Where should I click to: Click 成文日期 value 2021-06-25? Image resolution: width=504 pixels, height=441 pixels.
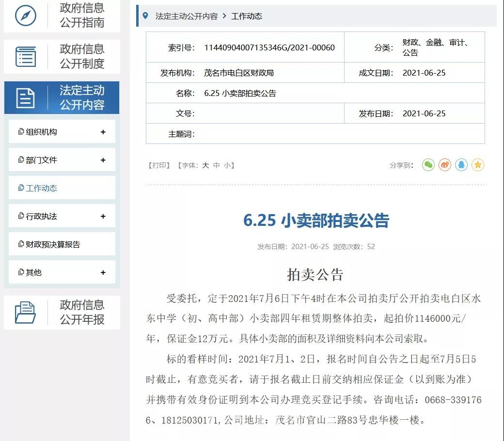424,73
